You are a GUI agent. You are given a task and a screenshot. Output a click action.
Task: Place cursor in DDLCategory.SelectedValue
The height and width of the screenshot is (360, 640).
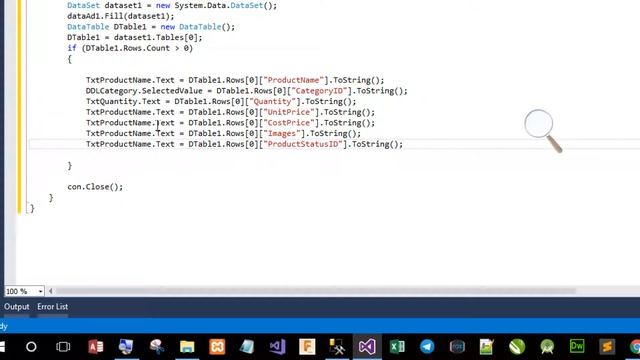[144, 91]
